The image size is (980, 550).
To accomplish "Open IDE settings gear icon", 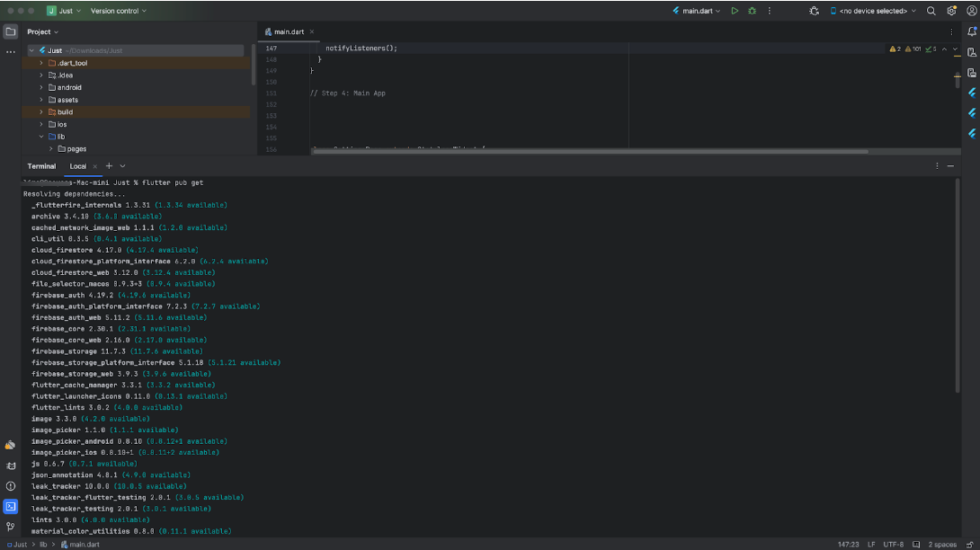I will [951, 11].
